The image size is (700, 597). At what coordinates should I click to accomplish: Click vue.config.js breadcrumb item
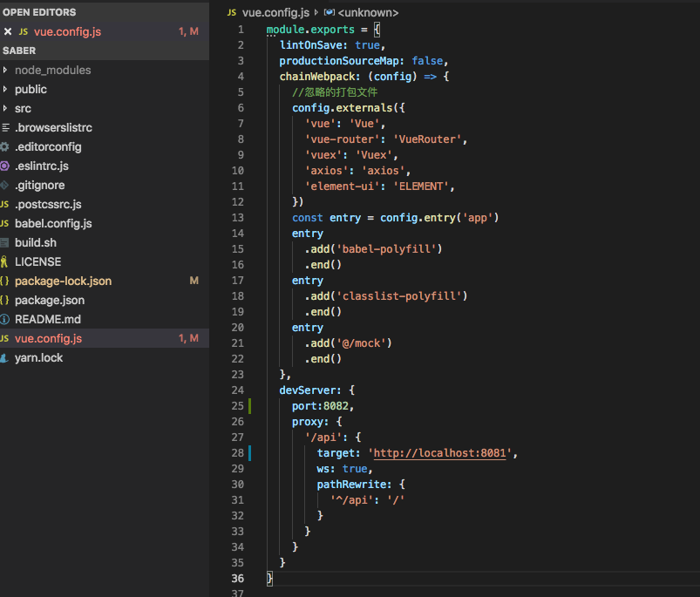(x=275, y=12)
